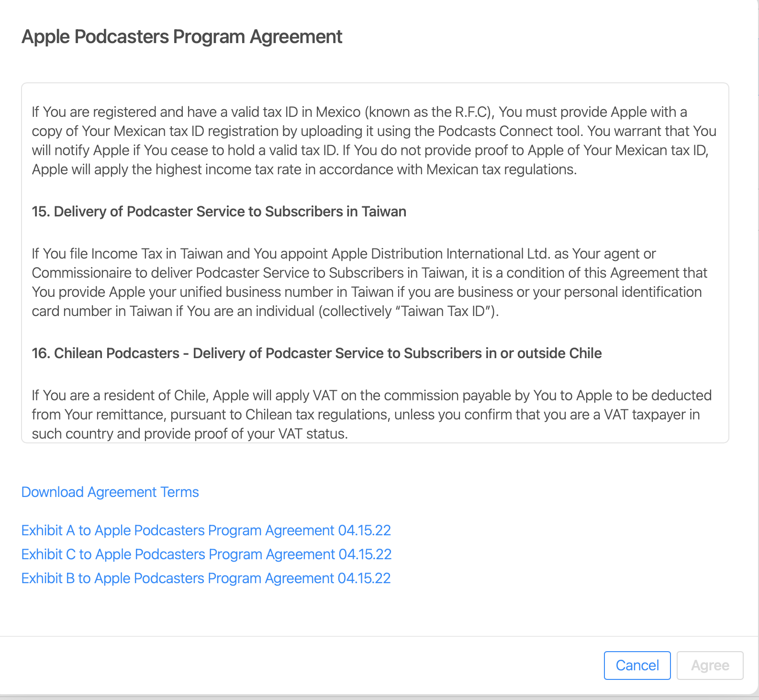Click the paragraph about filing Income Tax in Taiwan

point(369,282)
